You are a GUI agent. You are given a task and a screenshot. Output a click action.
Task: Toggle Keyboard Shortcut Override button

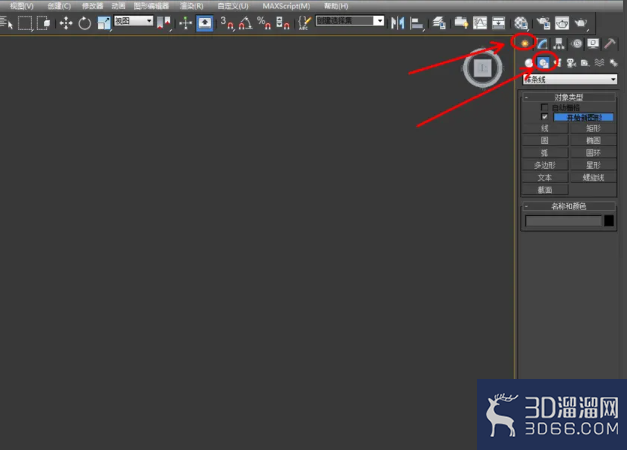point(204,23)
